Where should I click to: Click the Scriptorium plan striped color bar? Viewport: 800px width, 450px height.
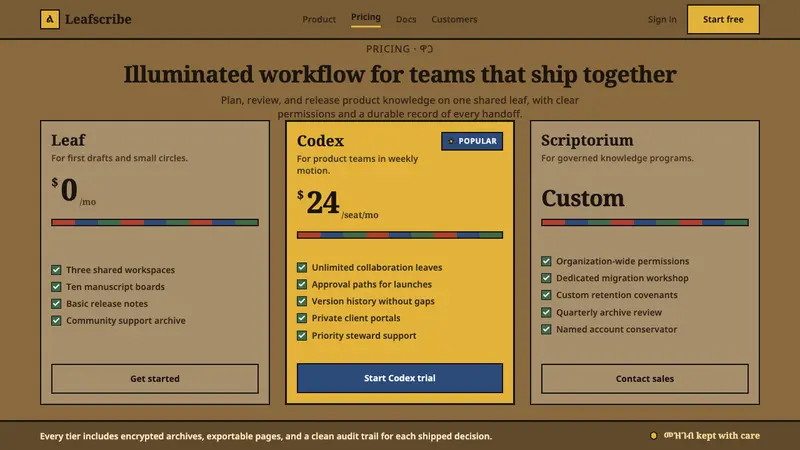click(x=644, y=222)
